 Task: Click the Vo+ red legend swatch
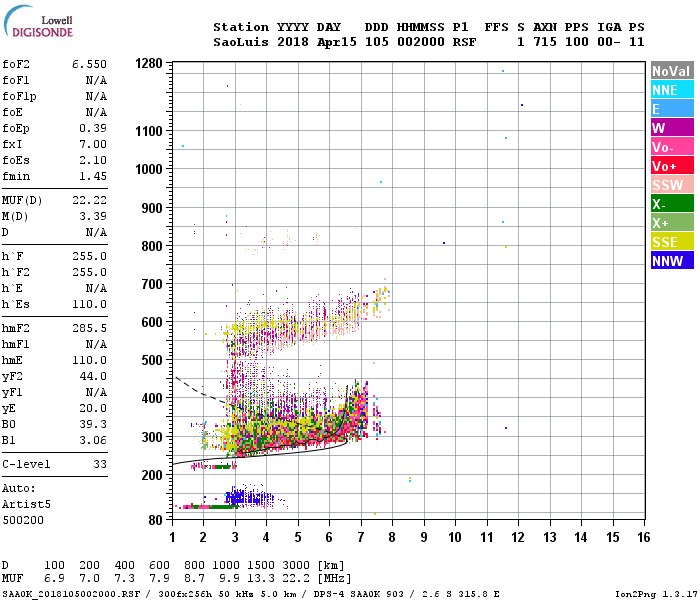(672, 166)
